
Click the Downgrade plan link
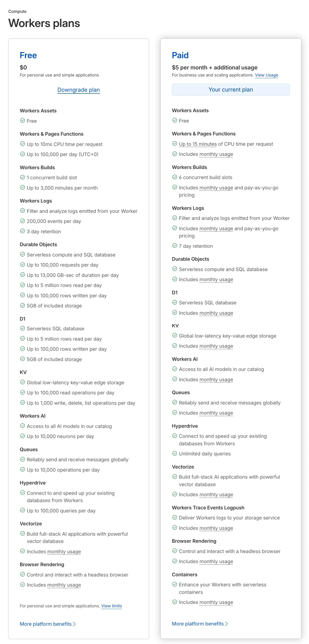pyautogui.click(x=79, y=90)
